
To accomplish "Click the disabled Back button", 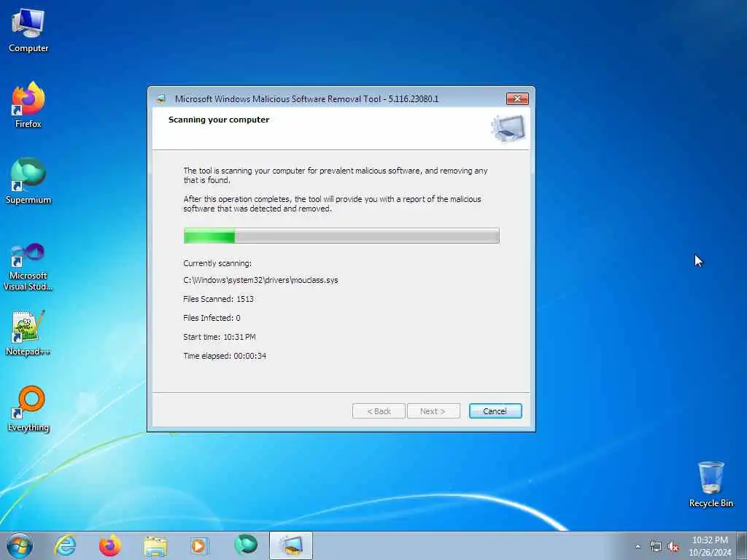I will pyautogui.click(x=379, y=411).
